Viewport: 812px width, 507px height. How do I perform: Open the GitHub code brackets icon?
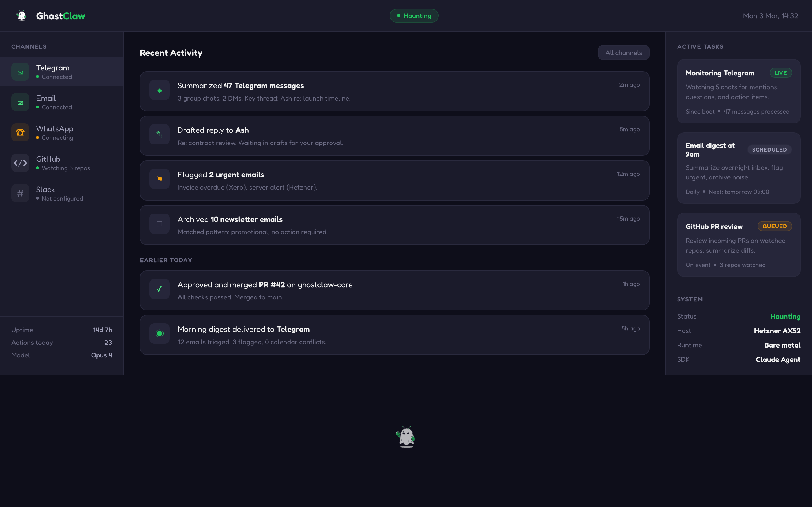20,163
